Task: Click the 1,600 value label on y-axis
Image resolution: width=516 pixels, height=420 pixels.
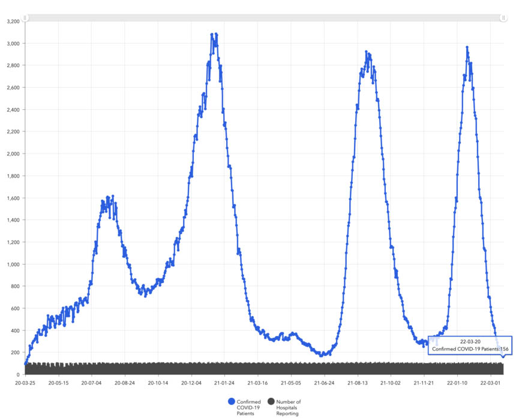Action: (x=13, y=198)
